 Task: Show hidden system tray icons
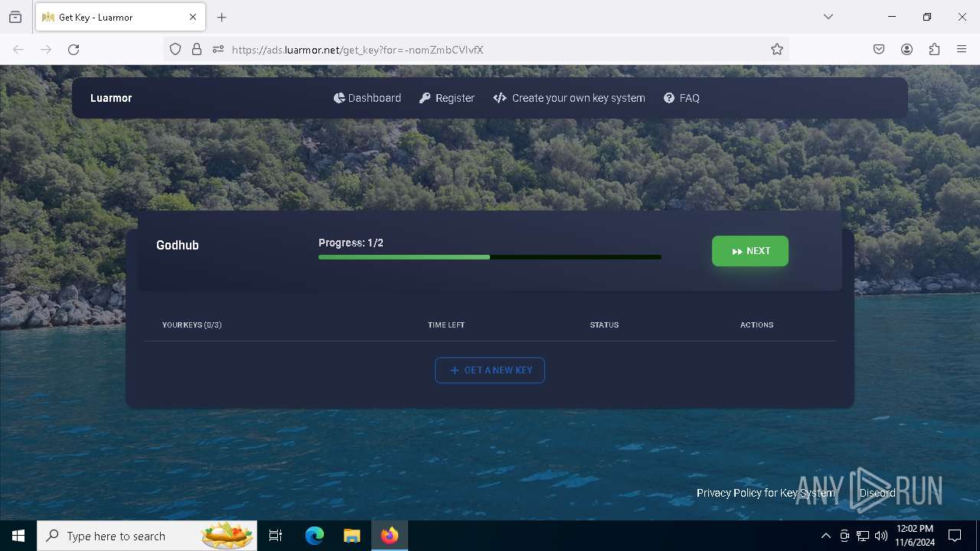(825, 536)
